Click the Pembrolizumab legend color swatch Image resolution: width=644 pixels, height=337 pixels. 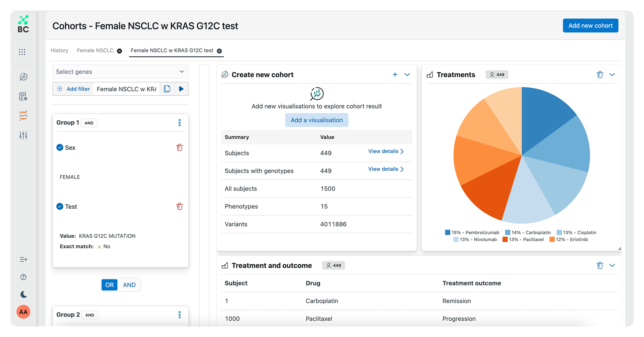pyautogui.click(x=447, y=233)
